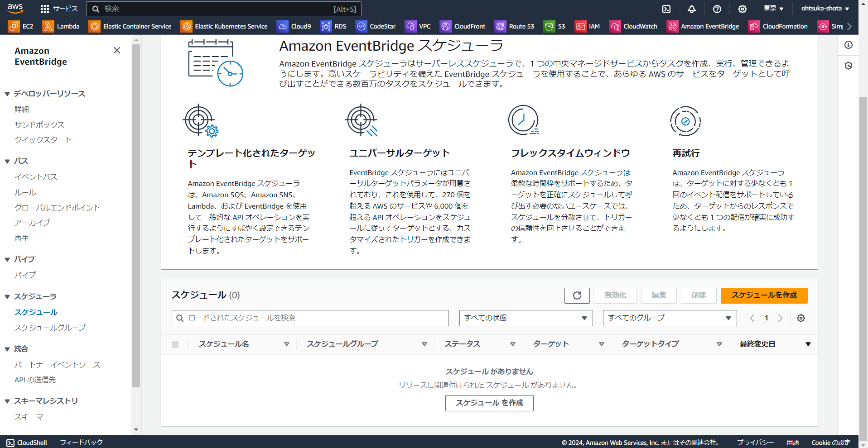868x448 pixels.
Task: Open the Elastic Kubernetes Service shortcut
Action: tap(224, 26)
